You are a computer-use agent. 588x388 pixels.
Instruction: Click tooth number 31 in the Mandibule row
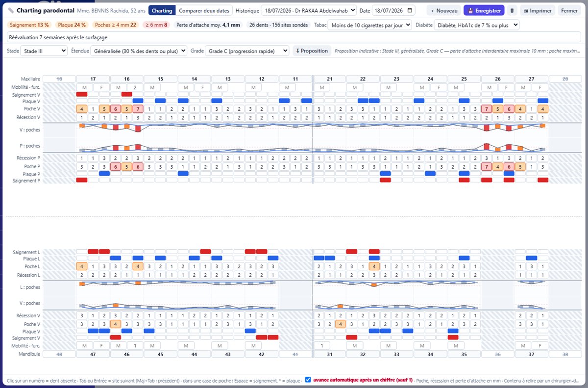(x=329, y=354)
